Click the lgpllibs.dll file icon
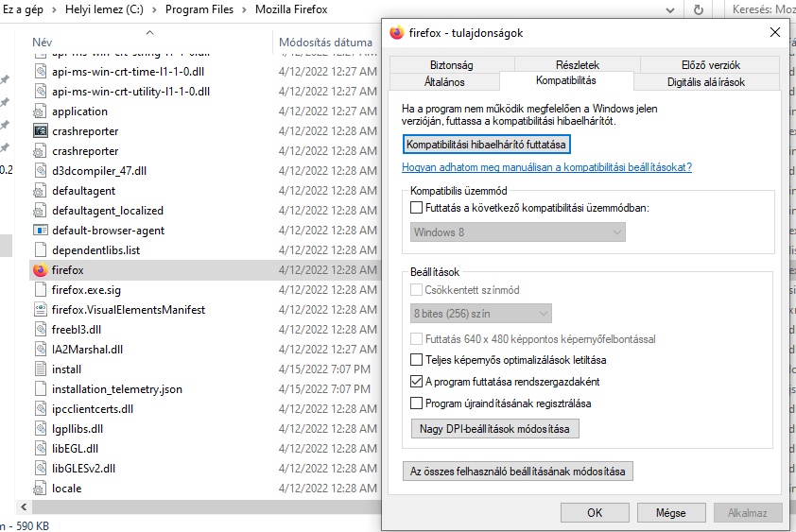Viewport: 796px width, 532px height. pyautogui.click(x=41, y=428)
